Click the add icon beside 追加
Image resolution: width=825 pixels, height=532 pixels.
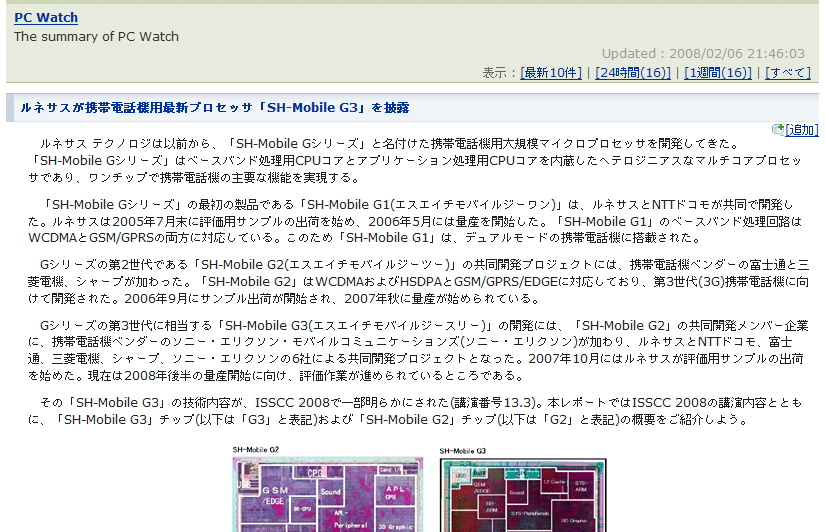(x=778, y=129)
